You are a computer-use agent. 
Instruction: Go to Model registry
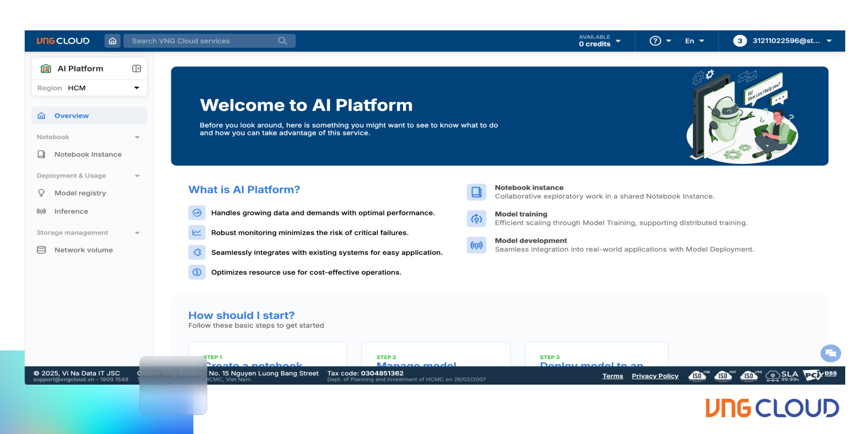(80, 193)
